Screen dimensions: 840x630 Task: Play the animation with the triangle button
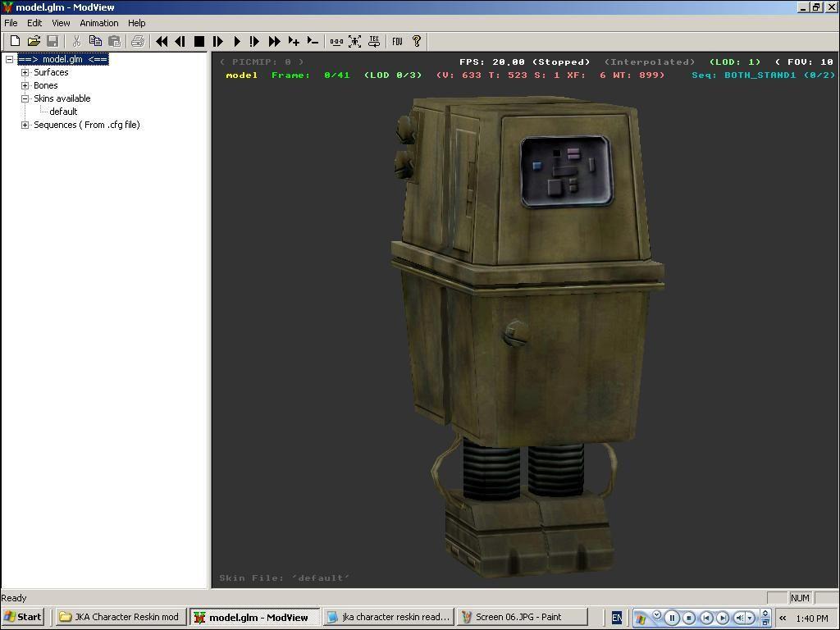(x=236, y=41)
